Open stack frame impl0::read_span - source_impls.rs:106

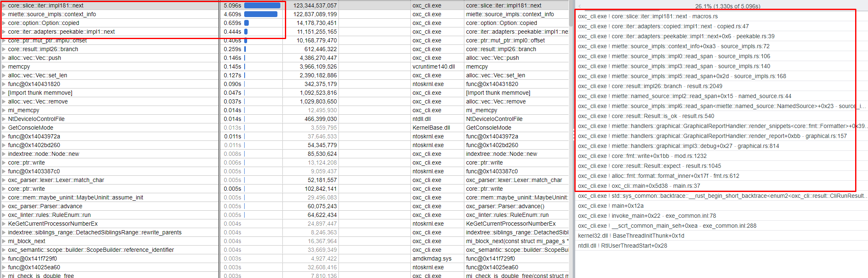674,56
